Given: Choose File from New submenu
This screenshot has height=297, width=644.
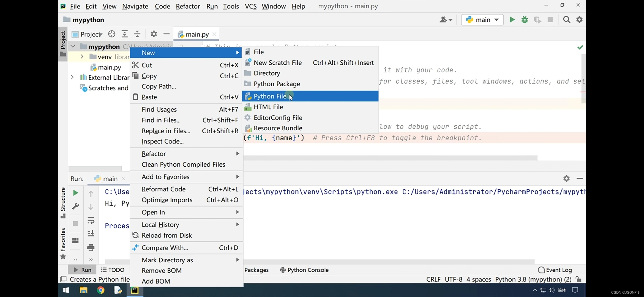Looking at the screenshot, I should click(x=310, y=52).
